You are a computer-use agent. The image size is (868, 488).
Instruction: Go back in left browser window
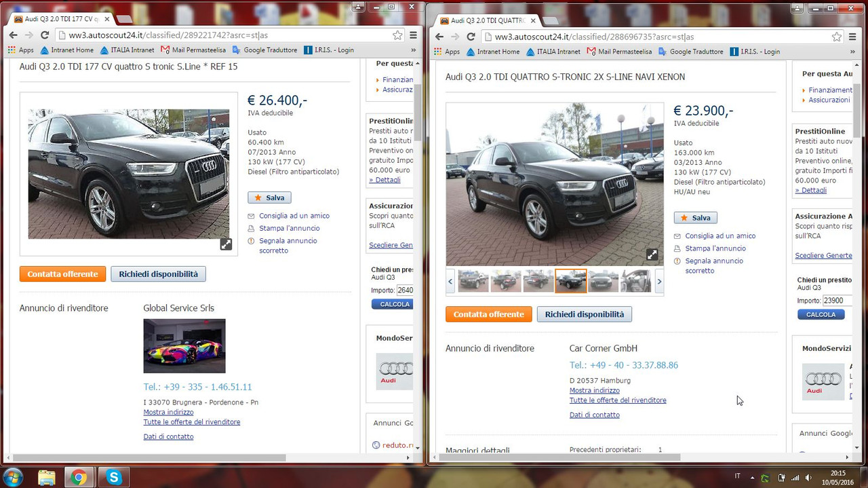[x=14, y=35]
